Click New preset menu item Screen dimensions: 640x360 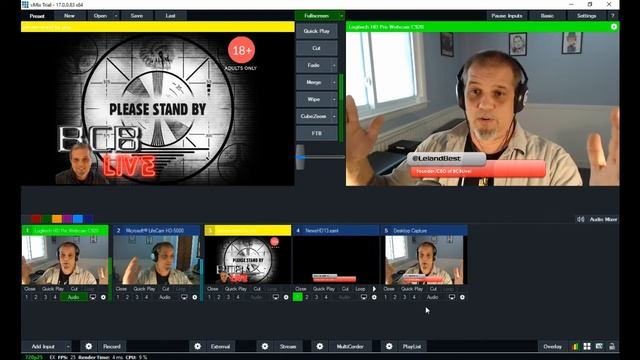[x=69, y=16]
